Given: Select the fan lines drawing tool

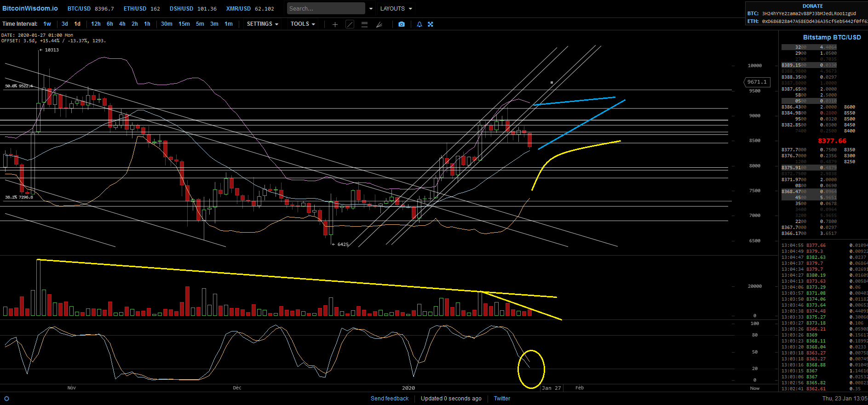Looking at the screenshot, I should pyautogui.click(x=379, y=24).
